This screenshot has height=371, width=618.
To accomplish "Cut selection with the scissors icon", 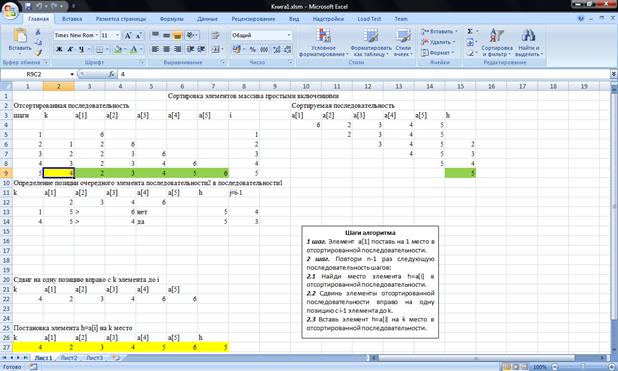I will (x=38, y=32).
